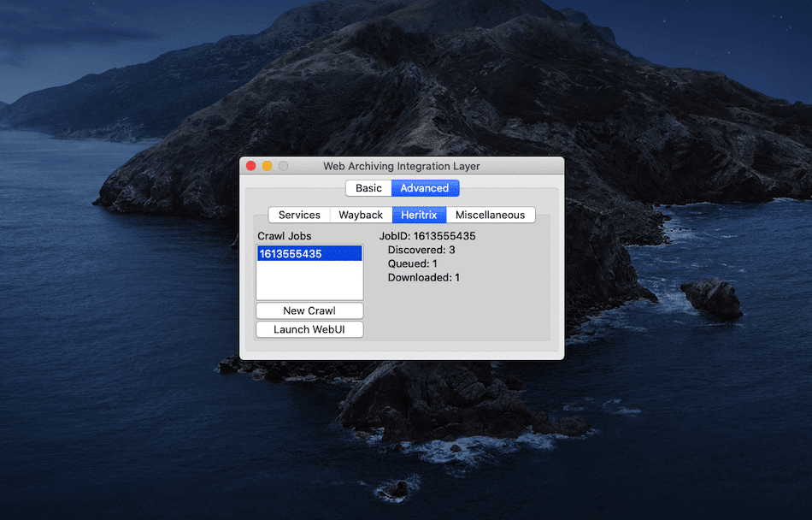
Task: Close the Web Archiving Integration Layer window
Action: click(251, 166)
